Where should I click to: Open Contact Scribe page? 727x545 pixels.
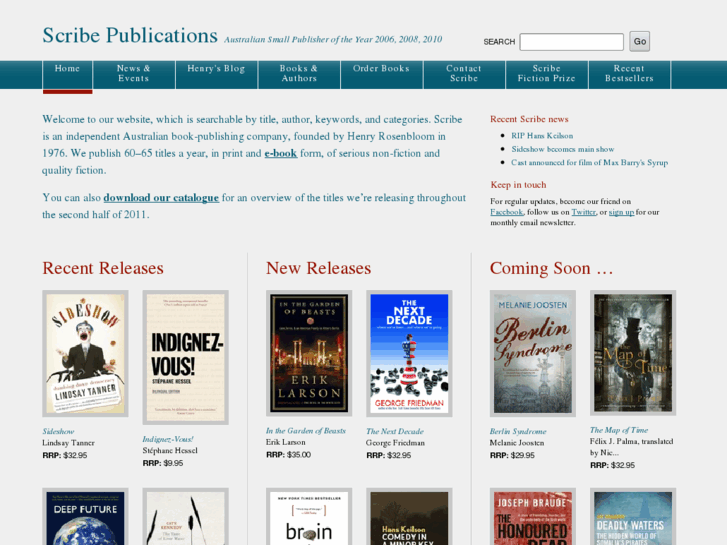coord(464,74)
